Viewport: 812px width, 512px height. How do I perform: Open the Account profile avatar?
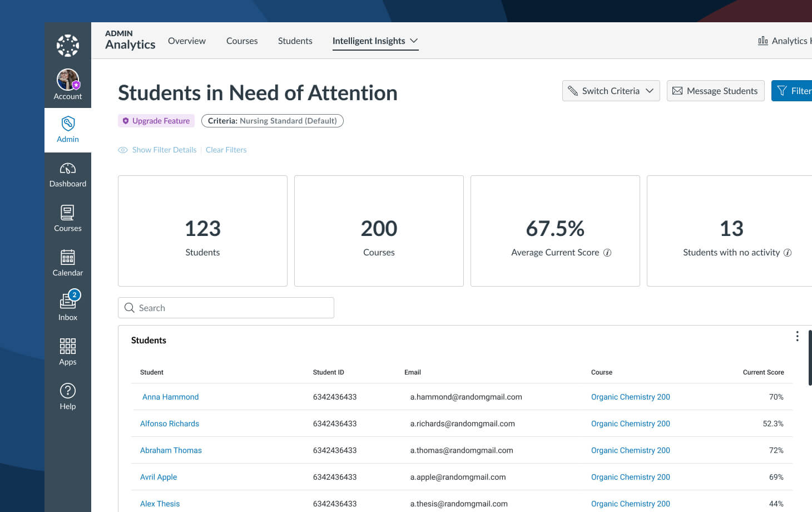pos(68,80)
